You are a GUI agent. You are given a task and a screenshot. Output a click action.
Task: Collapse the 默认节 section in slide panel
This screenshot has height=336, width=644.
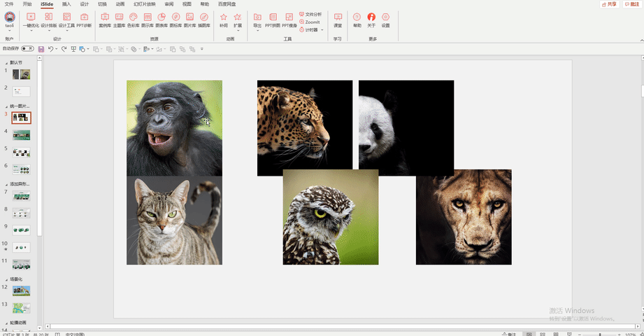coord(6,63)
